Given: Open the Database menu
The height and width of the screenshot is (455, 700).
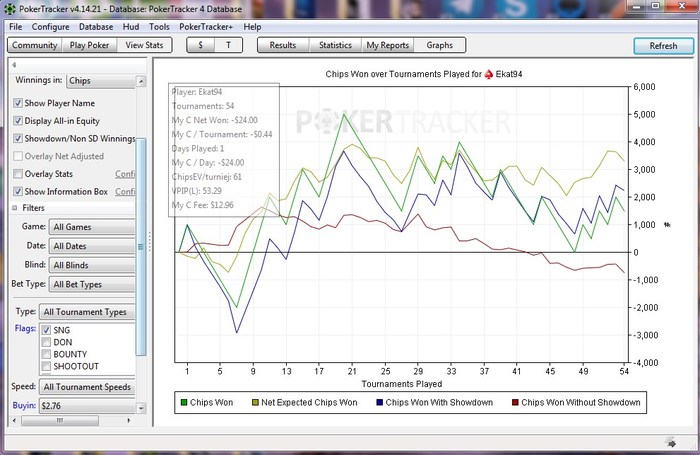Looking at the screenshot, I should click(96, 27).
